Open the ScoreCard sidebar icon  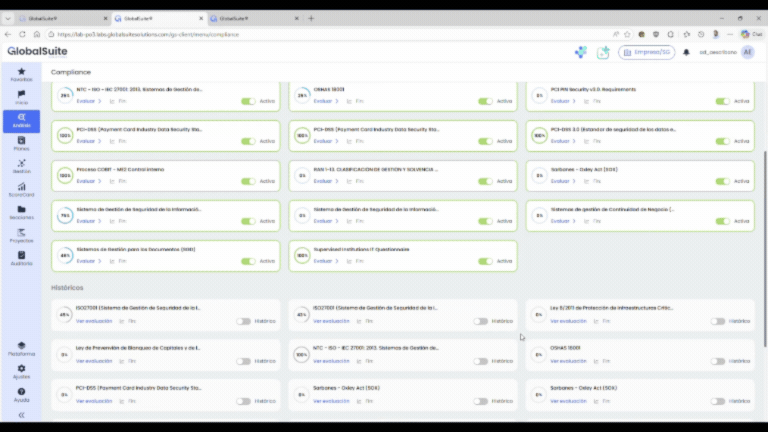21,189
